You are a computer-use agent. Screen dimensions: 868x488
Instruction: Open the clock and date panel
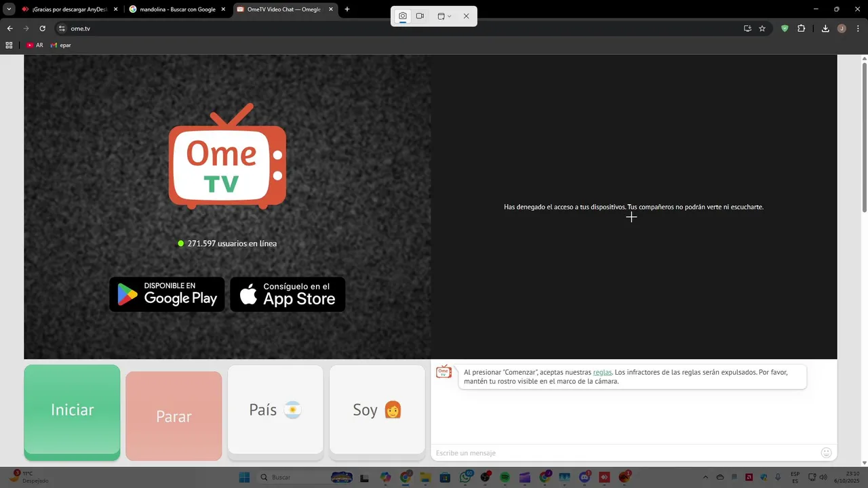click(x=846, y=477)
